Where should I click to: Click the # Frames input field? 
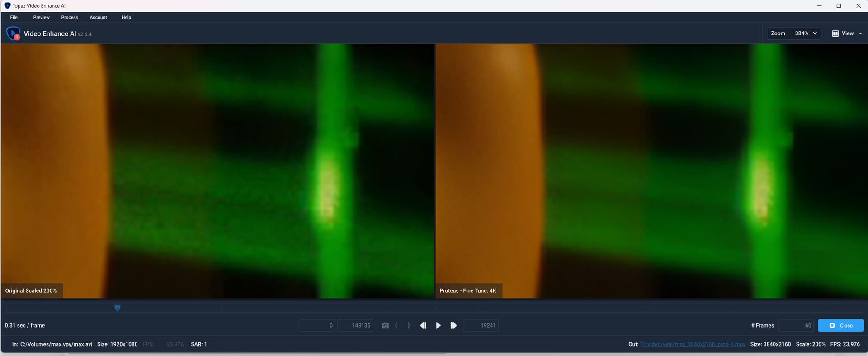tap(796, 326)
